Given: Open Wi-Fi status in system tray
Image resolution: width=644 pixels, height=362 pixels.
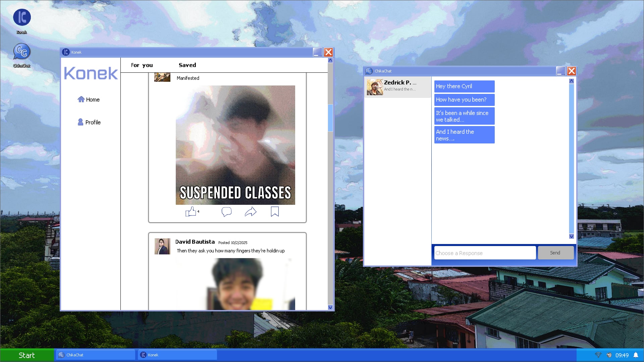Looking at the screenshot, I should (598, 355).
